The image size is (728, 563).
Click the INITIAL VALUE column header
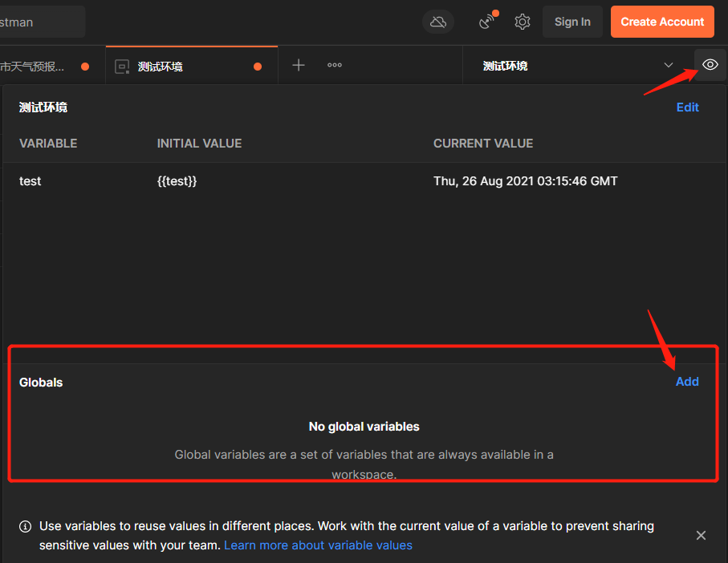pos(199,144)
